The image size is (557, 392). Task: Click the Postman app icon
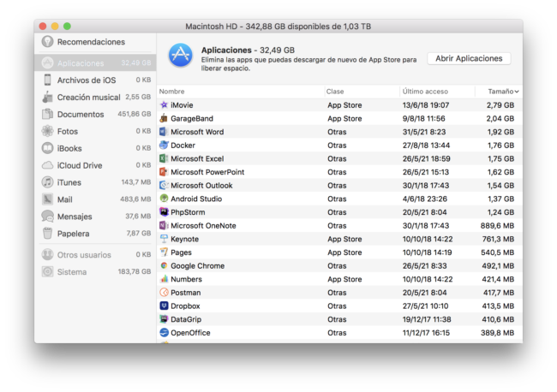click(164, 293)
